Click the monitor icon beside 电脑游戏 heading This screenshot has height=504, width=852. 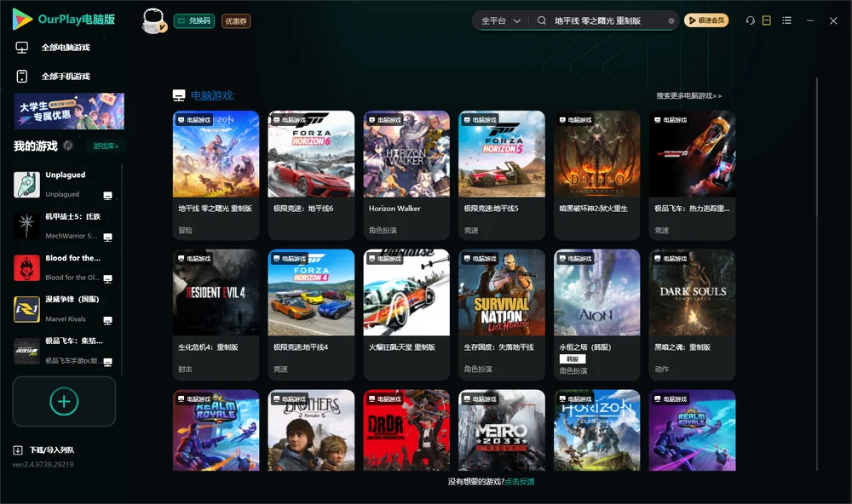(179, 95)
